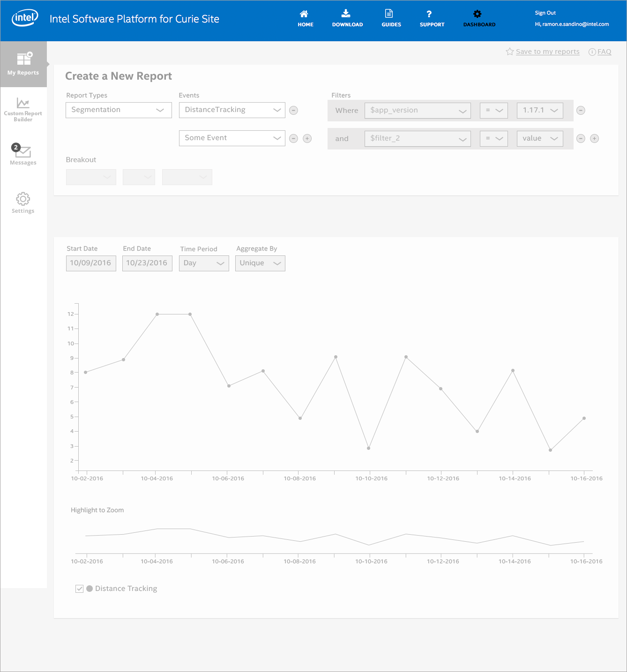Open the second Breakout dropdown
The image size is (627, 672).
139,177
